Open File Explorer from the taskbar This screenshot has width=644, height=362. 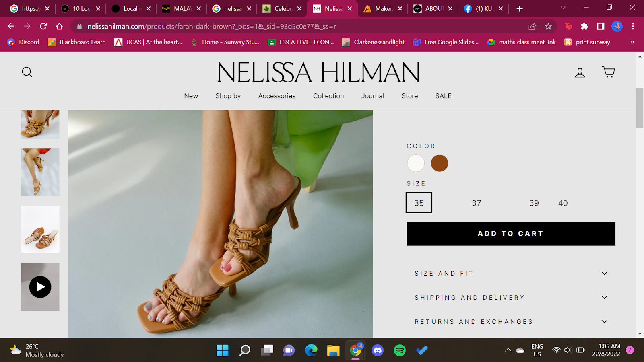pyautogui.click(x=333, y=350)
